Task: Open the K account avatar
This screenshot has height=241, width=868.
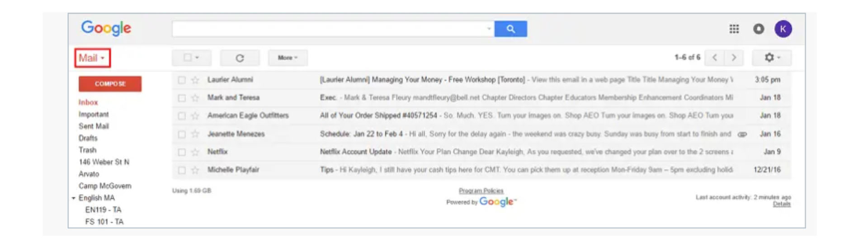Action: 783,29
